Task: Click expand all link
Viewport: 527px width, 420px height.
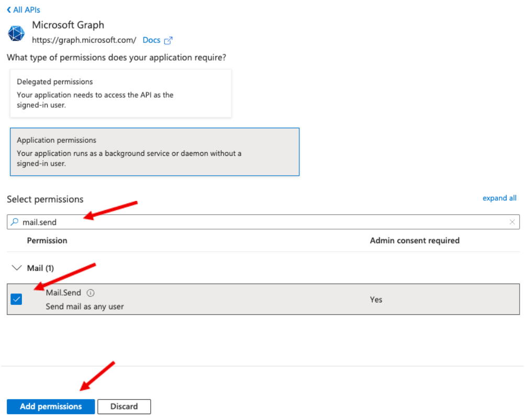Action: pyautogui.click(x=499, y=198)
